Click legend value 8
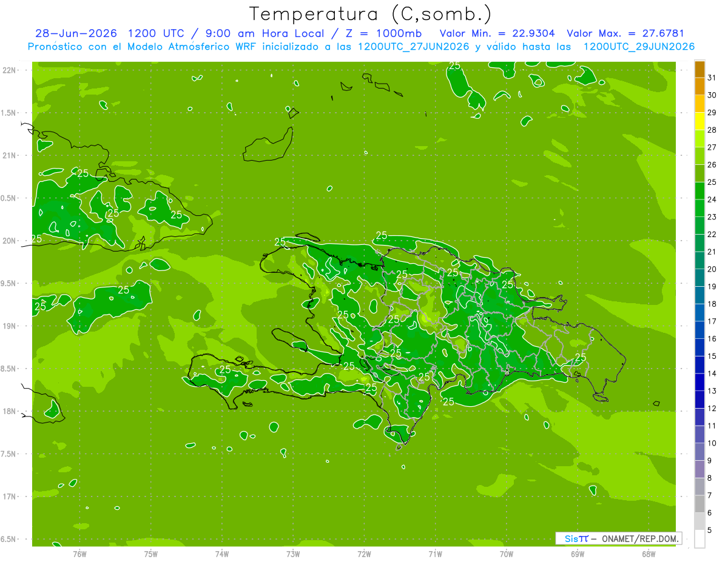Image resolution: width=728 pixels, height=562 pixels. tap(710, 478)
